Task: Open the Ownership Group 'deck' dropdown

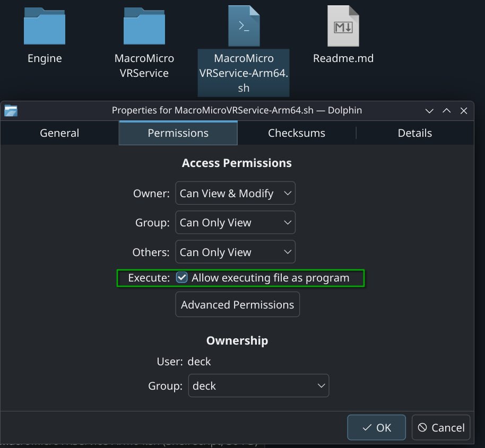Action: tap(258, 385)
